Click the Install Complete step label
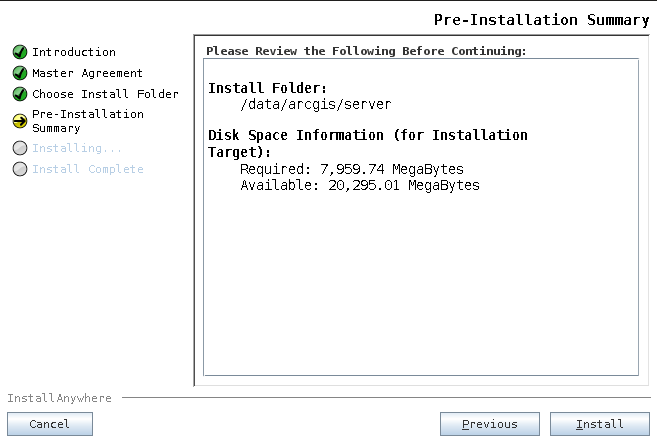This screenshot has height=440, width=657. [x=88, y=169]
